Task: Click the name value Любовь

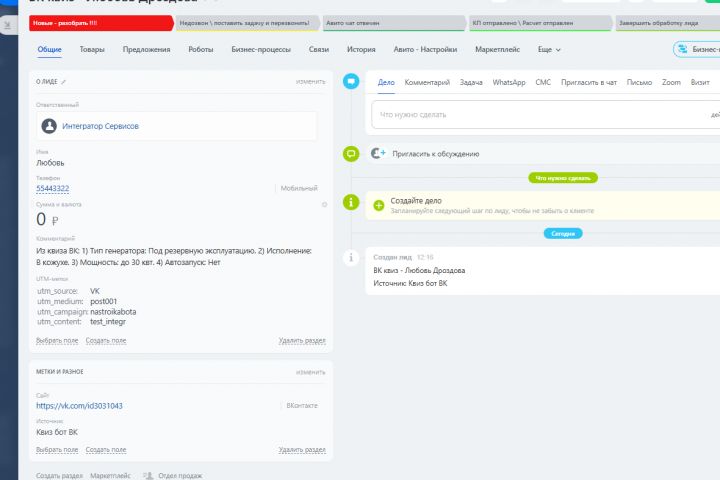Action: [x=50, y=163]
